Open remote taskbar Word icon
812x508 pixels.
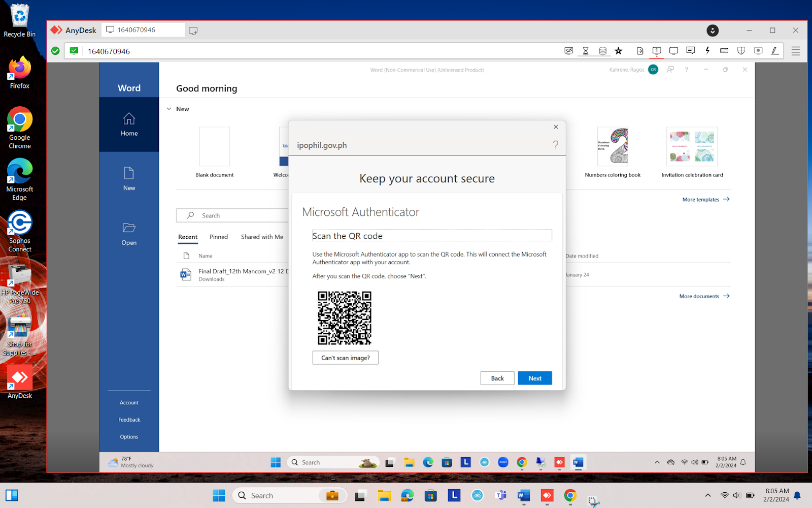[x=578, y=462]
